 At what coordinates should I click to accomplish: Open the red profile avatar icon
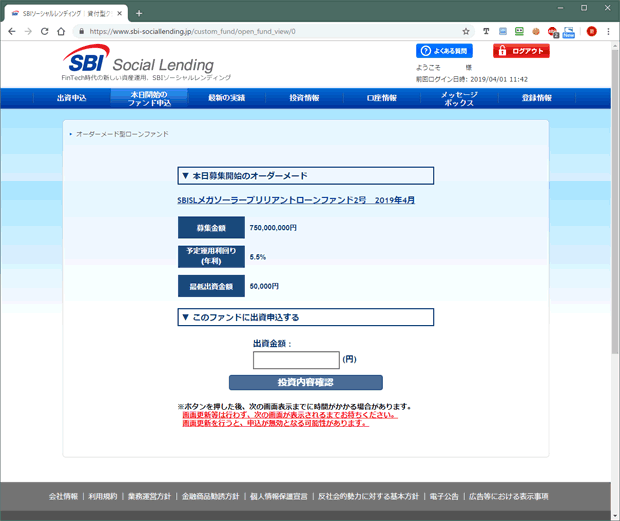[x=592, y=31]
